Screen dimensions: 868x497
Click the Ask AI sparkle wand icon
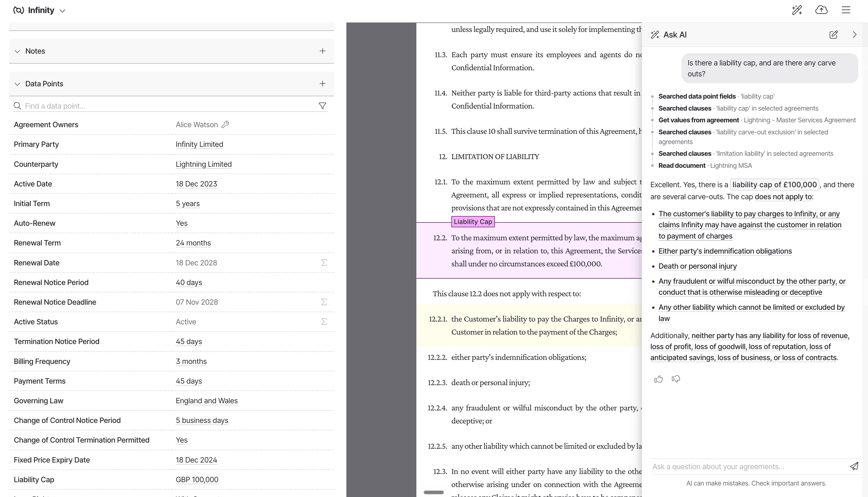pyautogui.click(x=655, y=34)
